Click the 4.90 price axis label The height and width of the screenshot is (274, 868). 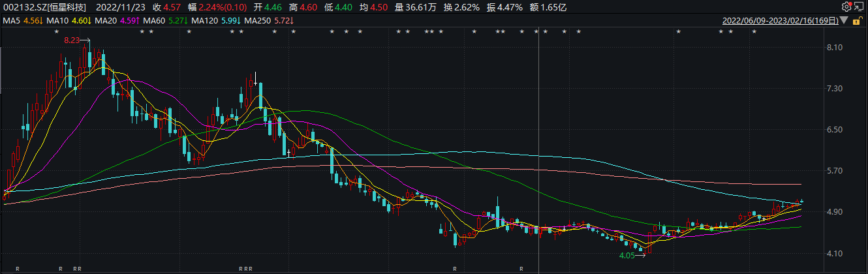pyautogui.click(x=835, y=212)
